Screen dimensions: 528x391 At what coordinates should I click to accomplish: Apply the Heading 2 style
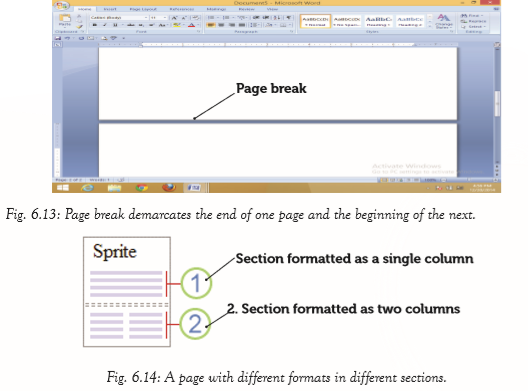pyautogui.click(x=410, y=22)
